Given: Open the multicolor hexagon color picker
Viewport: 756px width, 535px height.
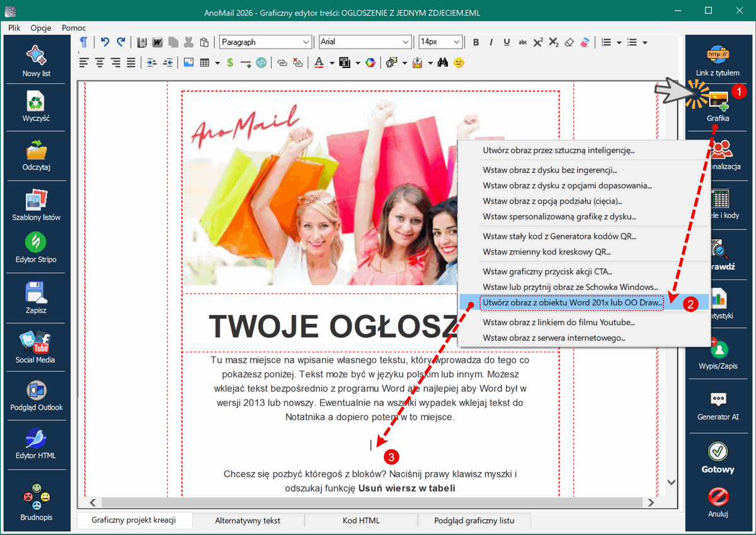Looking at the screenshot, I should coord(371,62).
